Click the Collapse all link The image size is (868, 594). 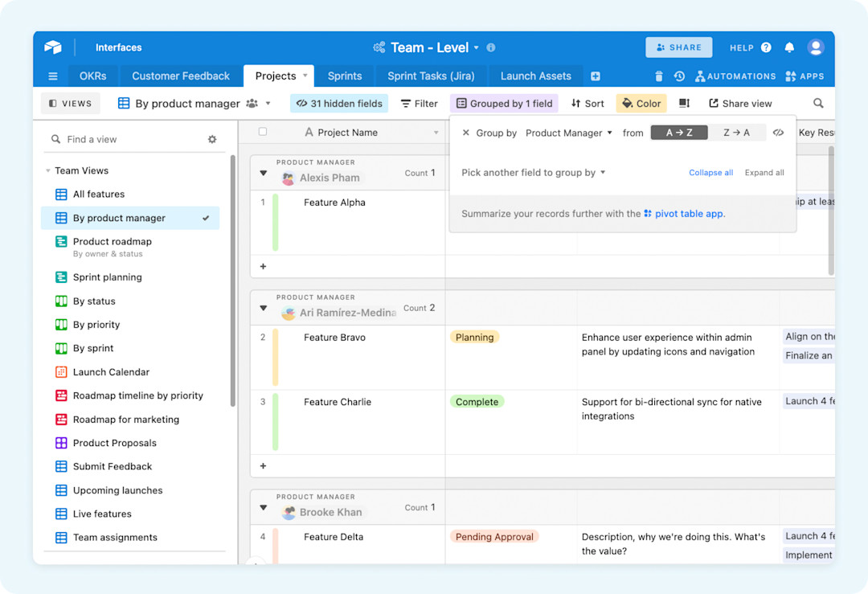coord(710,172)
